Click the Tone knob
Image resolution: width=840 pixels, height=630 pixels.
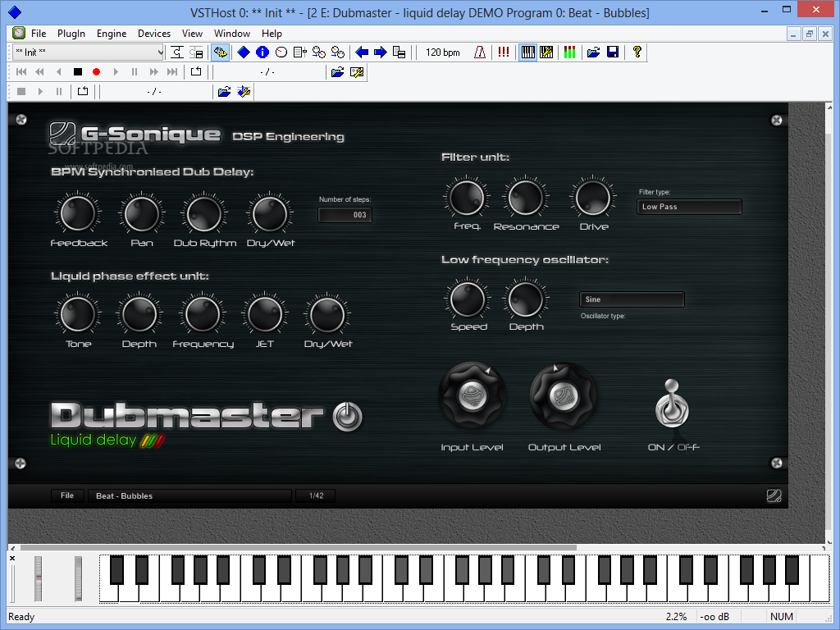pos(78,314)
